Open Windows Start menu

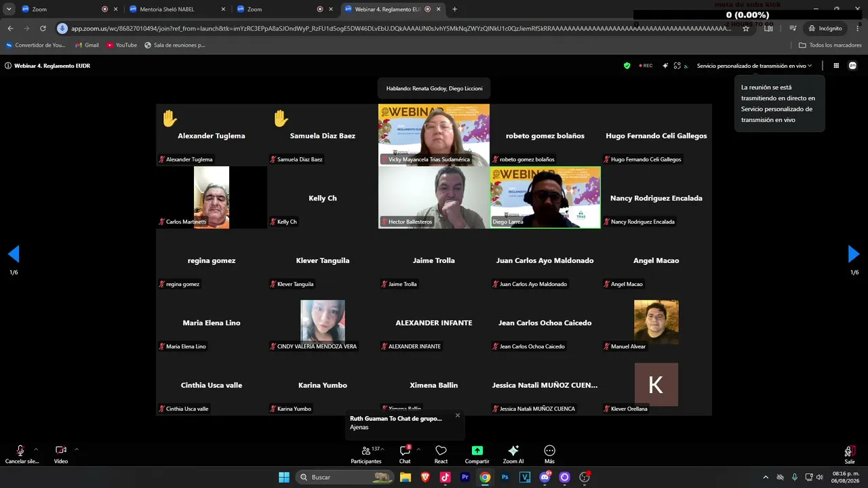click(283, 477)
